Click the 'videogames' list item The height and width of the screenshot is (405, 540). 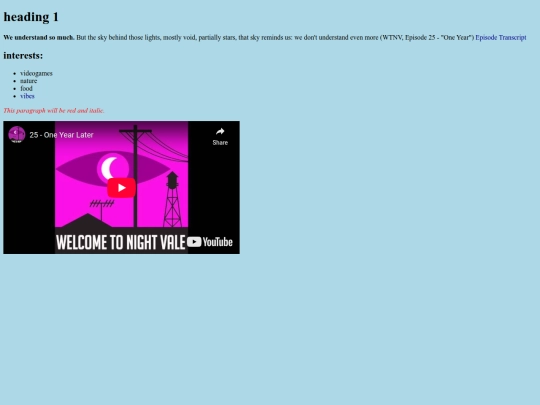pyautogui.click(x=36, y=73)
